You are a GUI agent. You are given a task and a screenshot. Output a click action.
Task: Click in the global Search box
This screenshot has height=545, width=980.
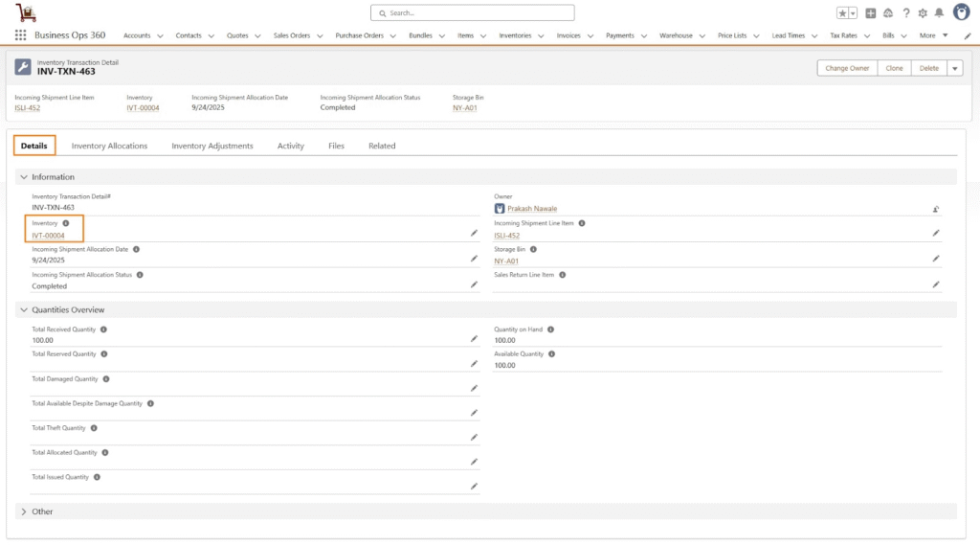[473, 13]
